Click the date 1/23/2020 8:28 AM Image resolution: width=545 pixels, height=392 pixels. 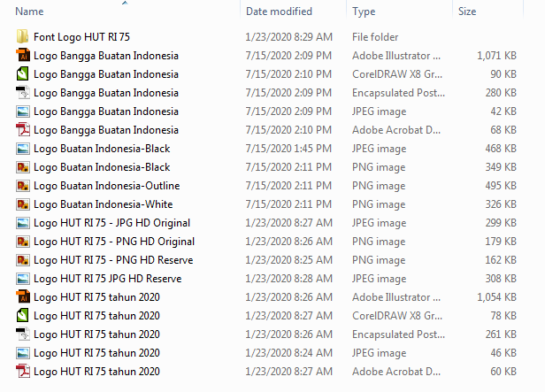coord(288,279)
